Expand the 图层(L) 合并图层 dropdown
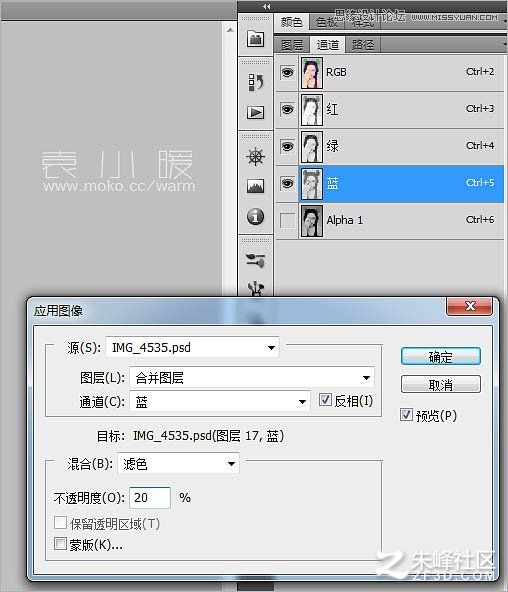This screenshot has width=508, height=592. click(252, 378)
